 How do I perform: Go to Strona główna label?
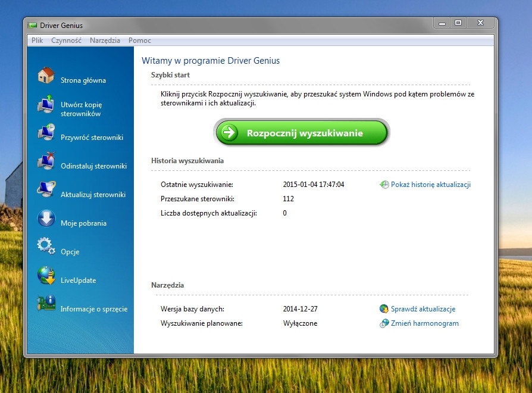coord(83,80)
